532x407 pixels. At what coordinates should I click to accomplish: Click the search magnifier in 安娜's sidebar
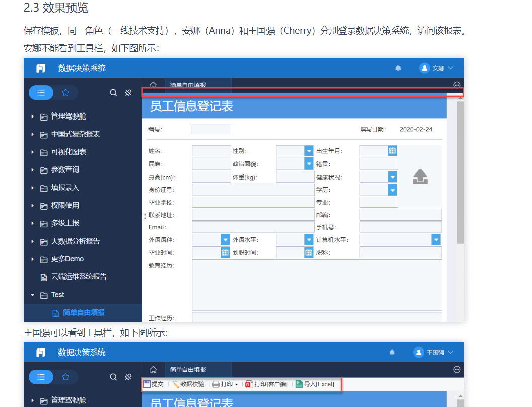click(x=113, y=93)
